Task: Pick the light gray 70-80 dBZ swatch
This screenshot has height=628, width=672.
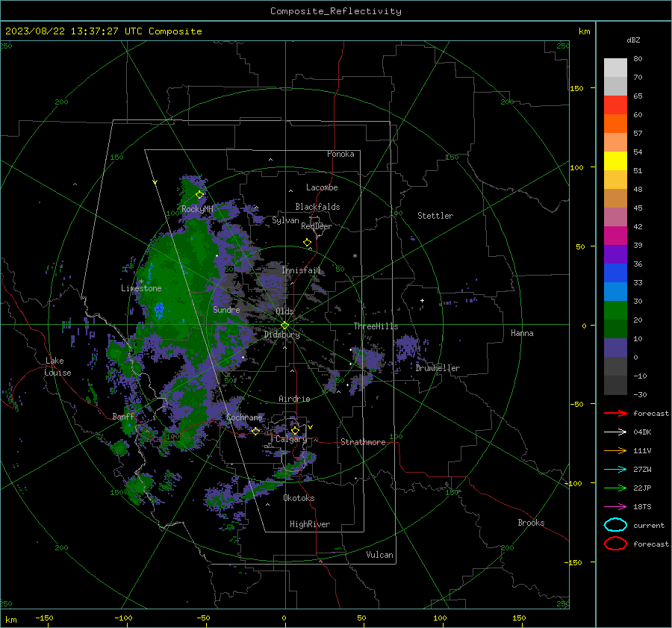Action: click(615, 68)
